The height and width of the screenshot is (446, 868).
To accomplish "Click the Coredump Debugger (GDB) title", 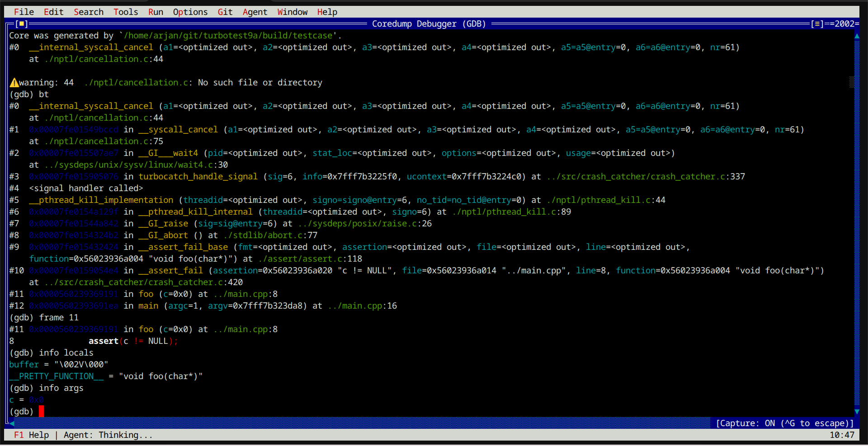I will 429,24.
